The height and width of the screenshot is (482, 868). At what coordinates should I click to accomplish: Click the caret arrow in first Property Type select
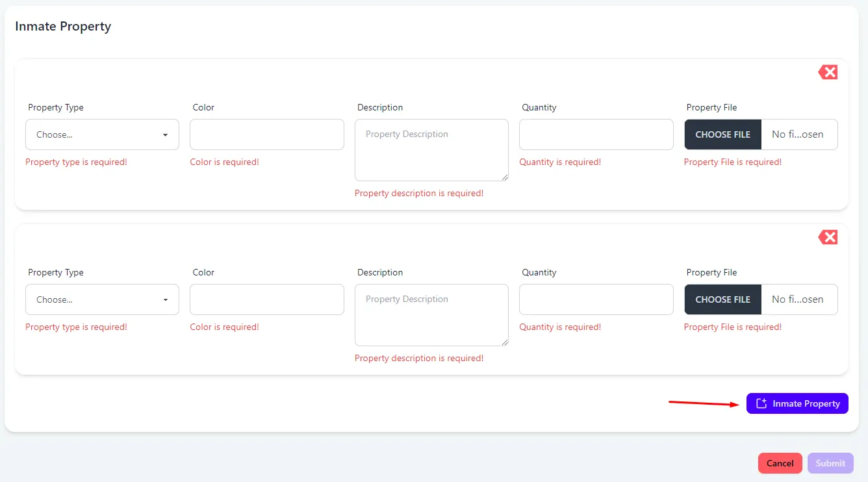point(165,135)
